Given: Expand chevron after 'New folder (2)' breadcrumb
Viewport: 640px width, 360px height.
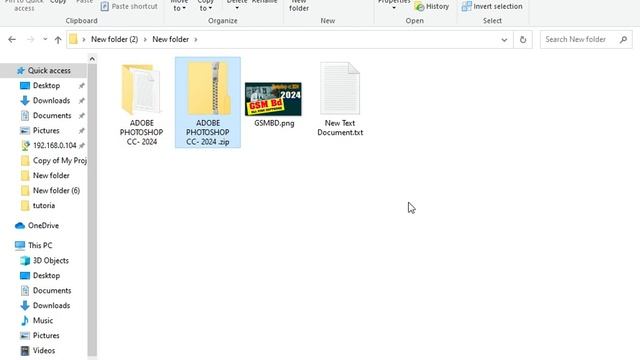Looking at the screenshot, I should (145, 40).
